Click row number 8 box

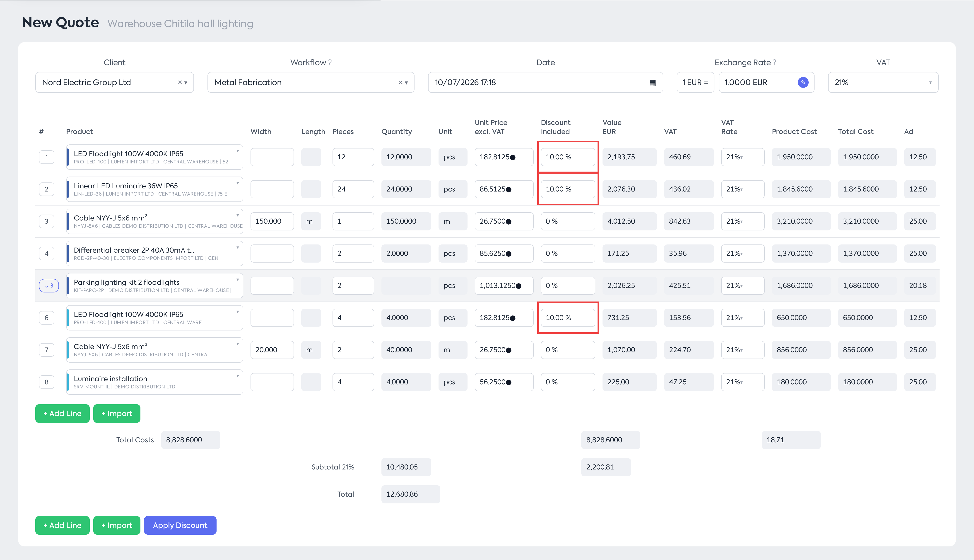(x=47, y=382)
